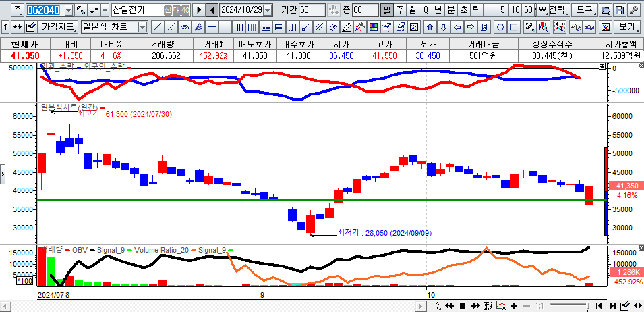Click the chart edit icon in bottom bar
The image size is (644, 312).
(624, 306)
